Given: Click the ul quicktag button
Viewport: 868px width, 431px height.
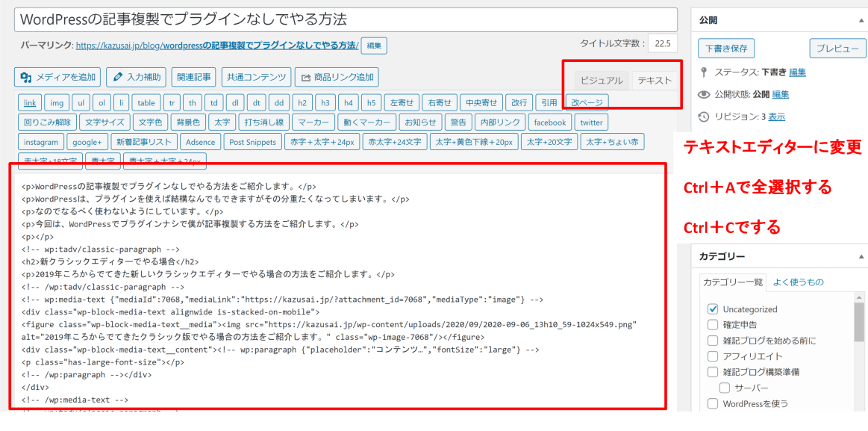Looking at the screenshot, I should click(81, 103).
